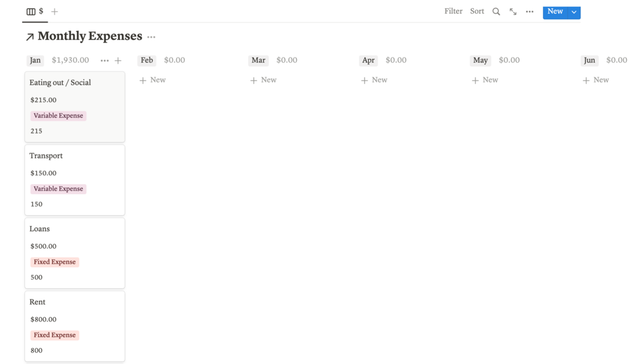
Task: Select the Jun group label
Action: click(x=589, y=60)
